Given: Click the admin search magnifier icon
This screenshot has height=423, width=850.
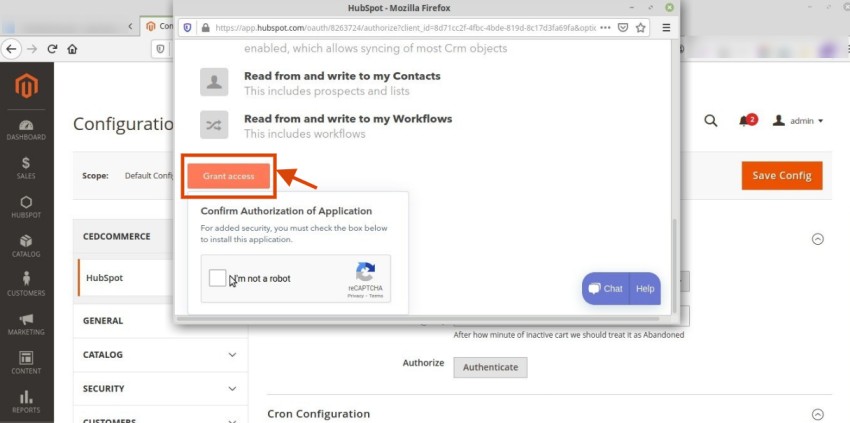Looking at the screenshot, I should coord(710,120).
